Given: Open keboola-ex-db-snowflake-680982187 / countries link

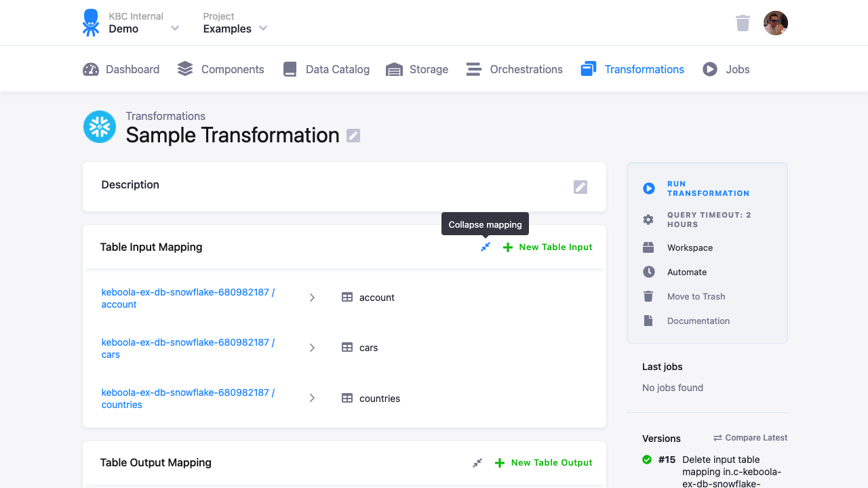Looking at the screenshot, I should tap(188, 399).
